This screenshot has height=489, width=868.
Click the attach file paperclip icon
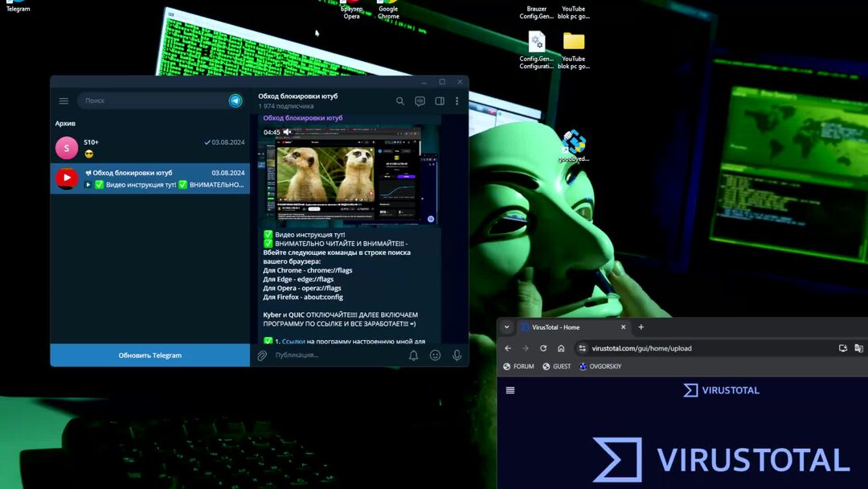click(262, 355)
